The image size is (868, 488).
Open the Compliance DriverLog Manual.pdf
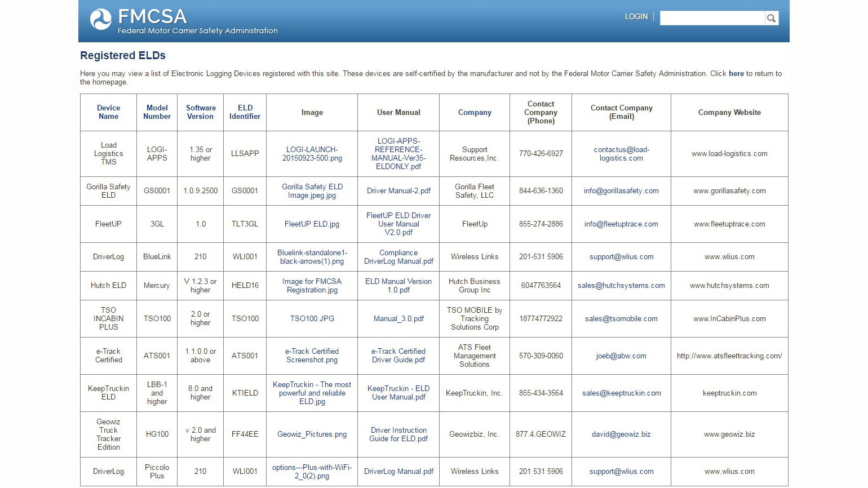[398, 257]
